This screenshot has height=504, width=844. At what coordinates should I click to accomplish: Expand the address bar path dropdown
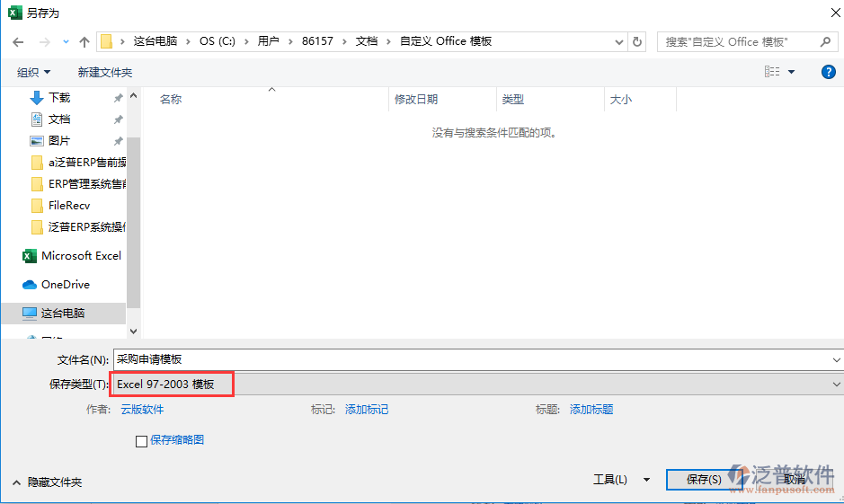click(618, 41)
